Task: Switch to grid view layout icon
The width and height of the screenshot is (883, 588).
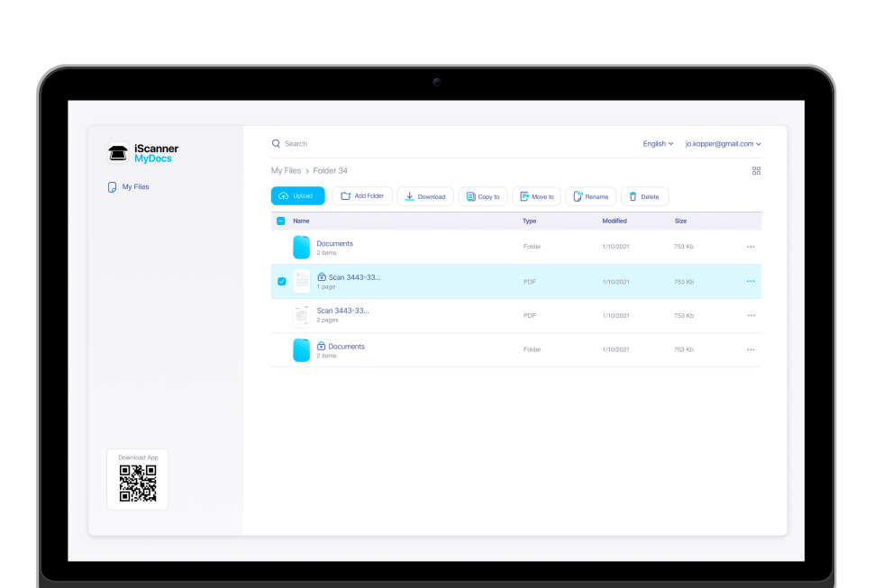Action: point(756,170)
